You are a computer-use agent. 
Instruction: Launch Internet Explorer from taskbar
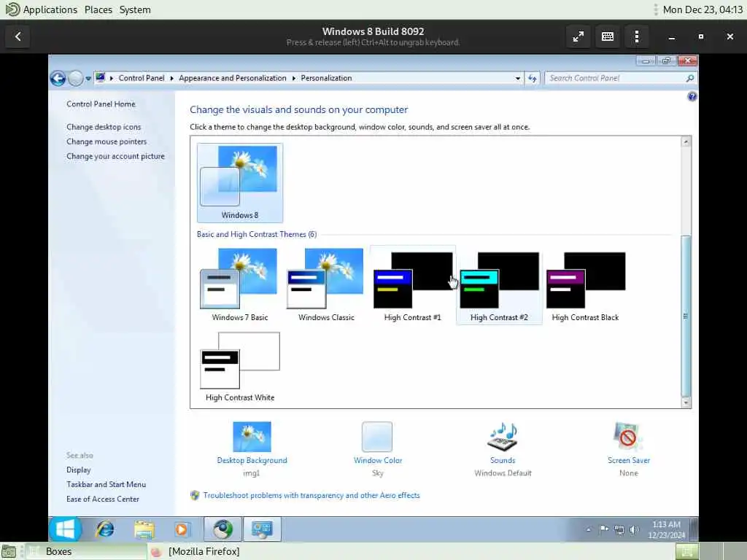tap(105, 529)
